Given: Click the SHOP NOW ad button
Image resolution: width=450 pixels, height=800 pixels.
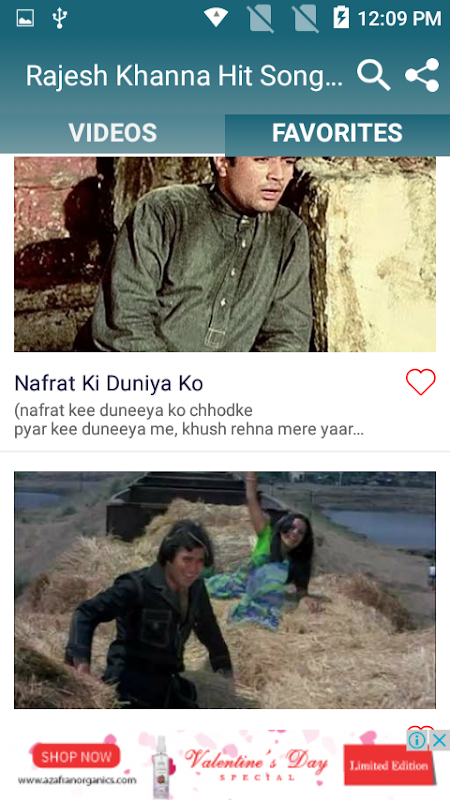Looking at the screenshot, I should click(76, 757).
